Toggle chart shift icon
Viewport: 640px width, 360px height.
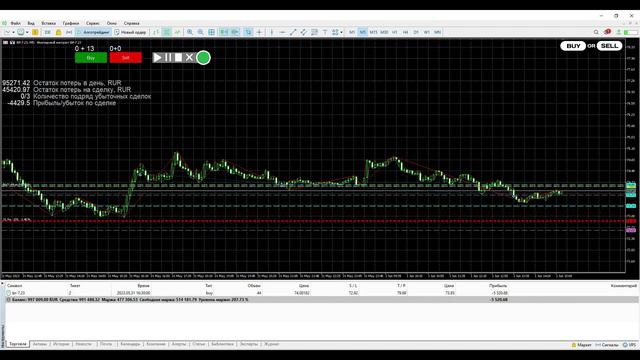(235, 32)
